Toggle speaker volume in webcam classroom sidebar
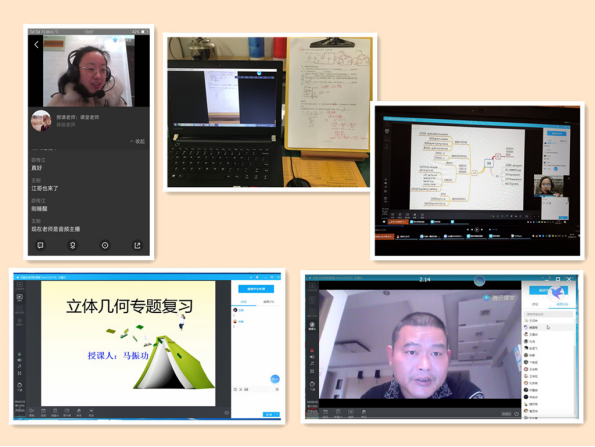 pyautogui.click(x=312, y=357)
